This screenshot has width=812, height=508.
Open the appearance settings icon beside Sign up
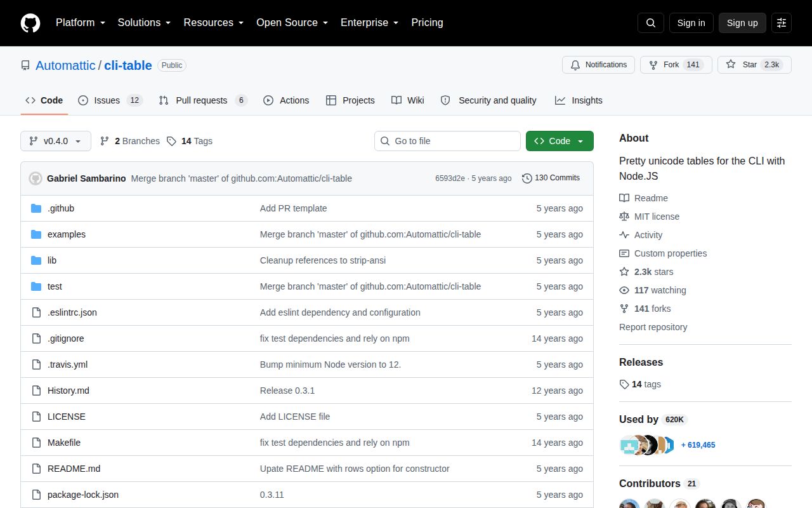(782, 23)
